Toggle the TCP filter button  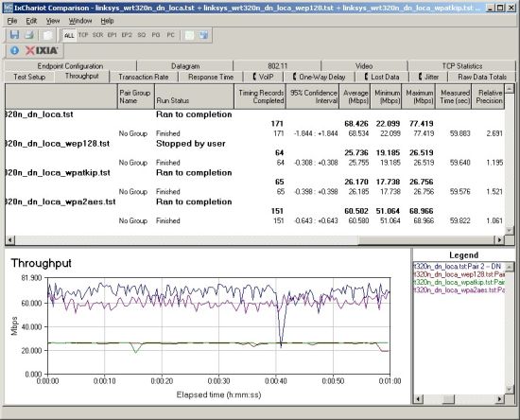[x=83, y=35]
